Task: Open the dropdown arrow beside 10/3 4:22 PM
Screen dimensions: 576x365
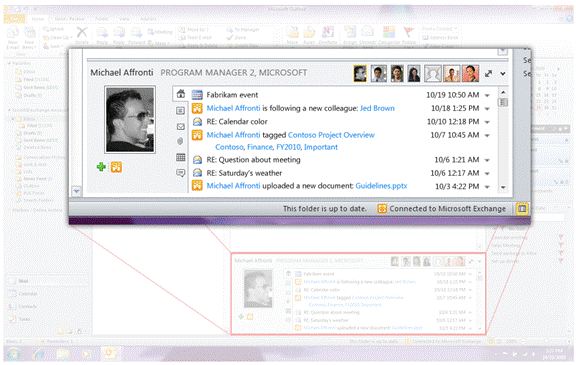Action: [x=487, y=187]
